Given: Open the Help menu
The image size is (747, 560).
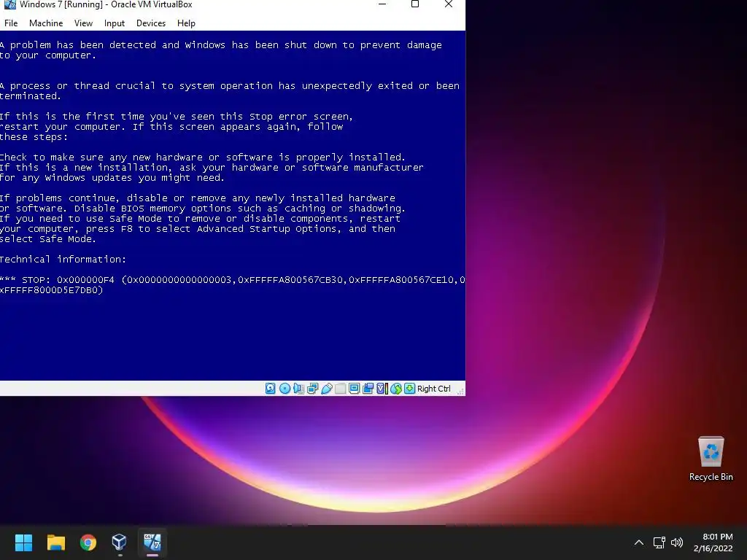Looking at the screenshot, I should tap(186, 23).
